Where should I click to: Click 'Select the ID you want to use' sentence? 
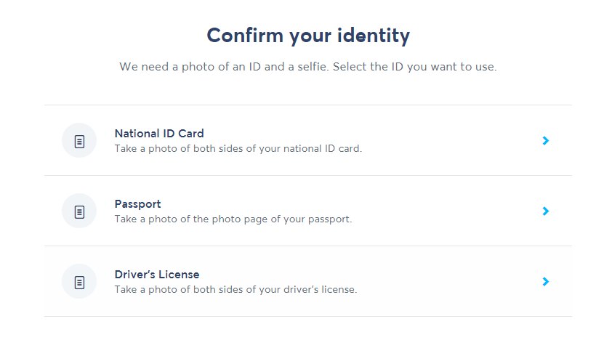[x=415, y=67]
